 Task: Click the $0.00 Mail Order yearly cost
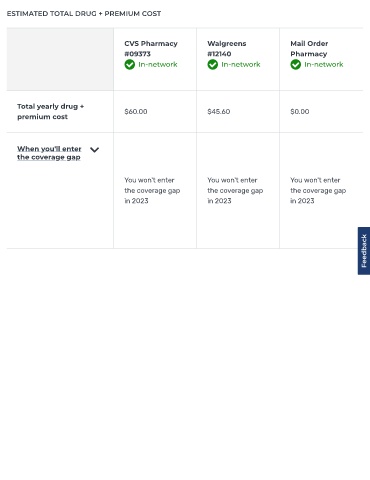[x=300, y=112]
